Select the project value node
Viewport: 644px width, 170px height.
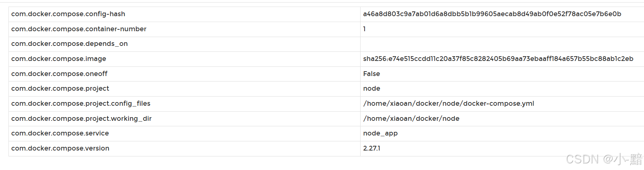pyautogui.click(x=372, y=88)
